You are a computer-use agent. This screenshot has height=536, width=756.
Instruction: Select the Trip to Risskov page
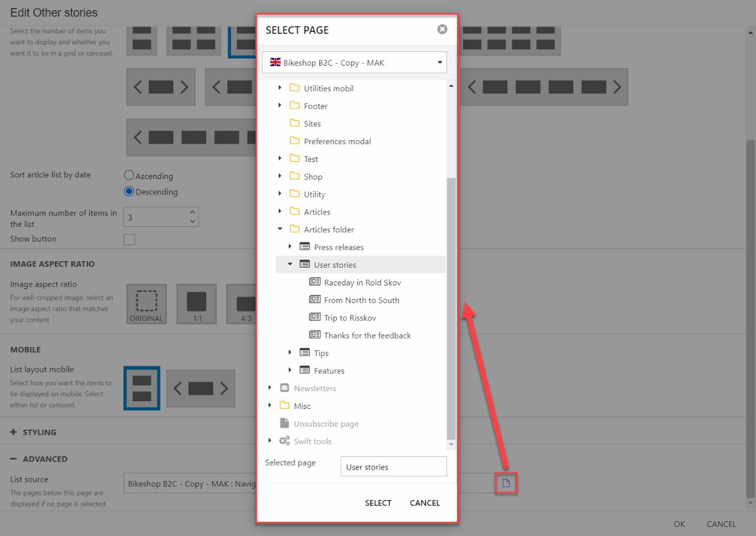click(350, 318)
